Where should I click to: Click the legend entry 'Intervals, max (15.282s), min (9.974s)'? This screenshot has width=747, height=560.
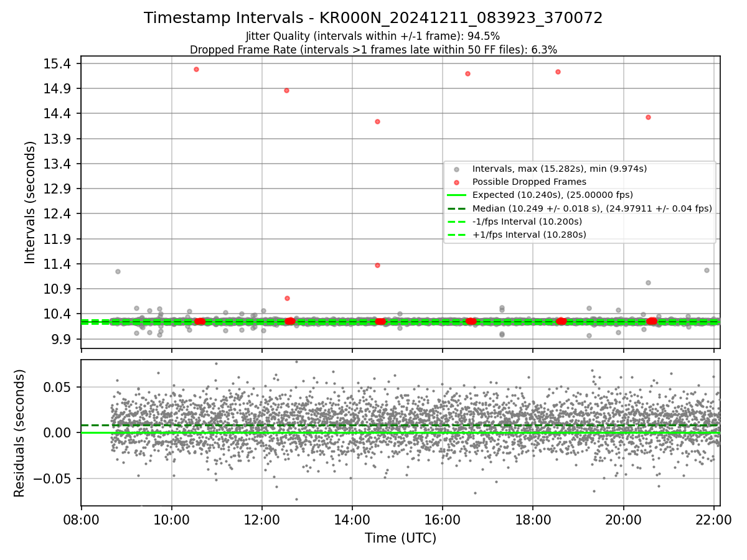[x=560, y=169]
